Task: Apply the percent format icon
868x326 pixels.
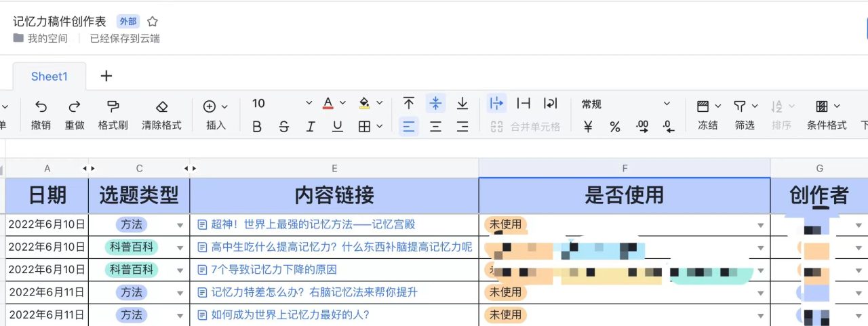Action: pyautogui.click(x=614, y=127)
